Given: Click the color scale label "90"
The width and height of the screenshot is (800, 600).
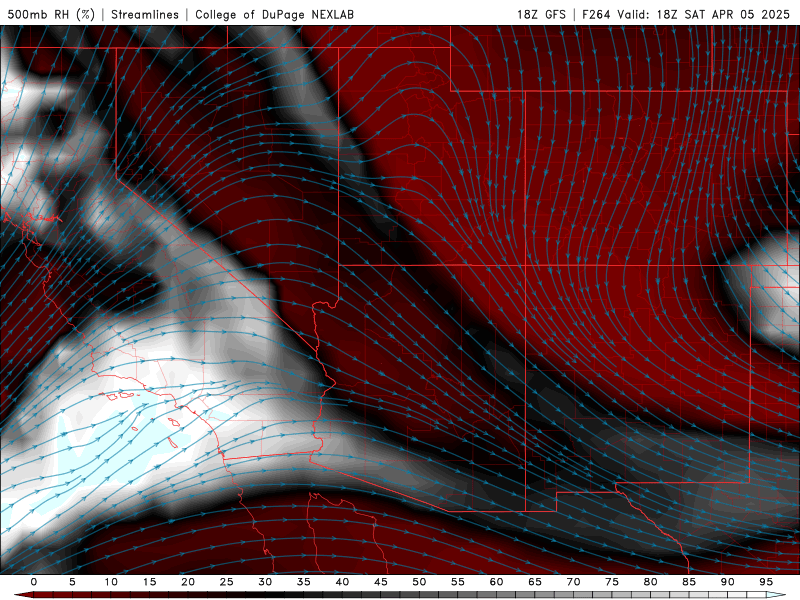Looking at the screenshot, I should coord(727,582).
